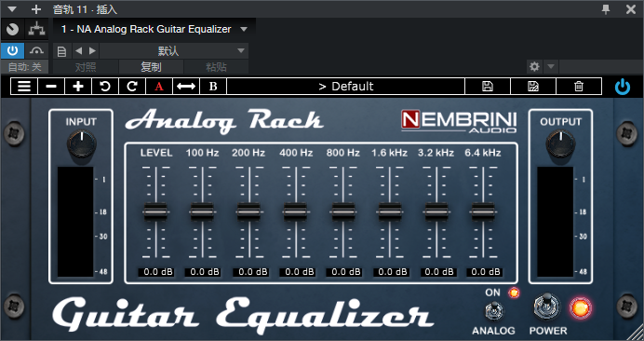Click the output level meter
644x341 pixels.
point(555,222)
